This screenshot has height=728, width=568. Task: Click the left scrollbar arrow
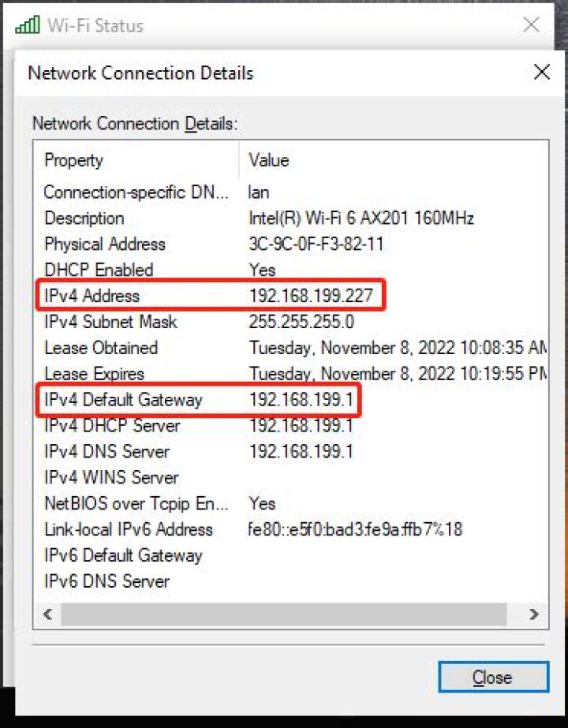47,614
